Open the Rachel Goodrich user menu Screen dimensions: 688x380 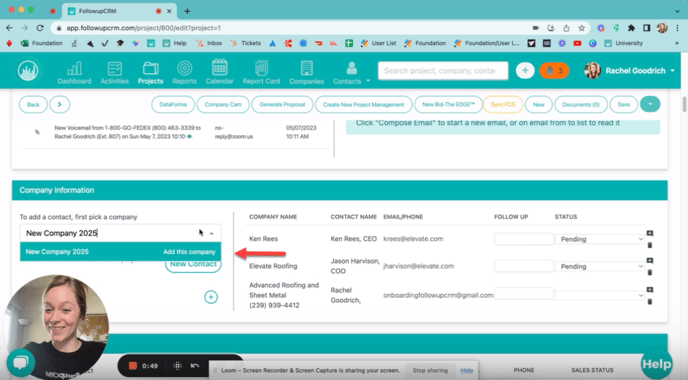coord(630,70)
